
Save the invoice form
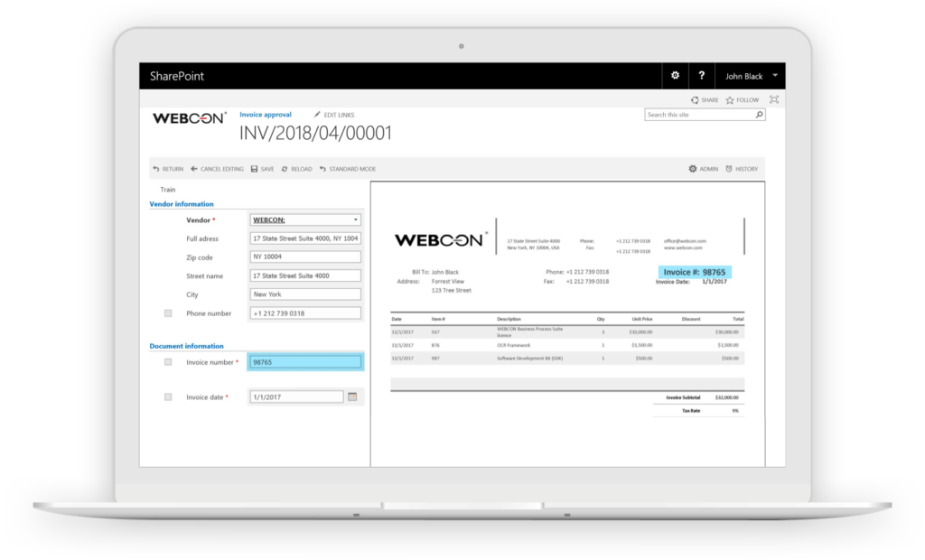(x=263, y=169)
